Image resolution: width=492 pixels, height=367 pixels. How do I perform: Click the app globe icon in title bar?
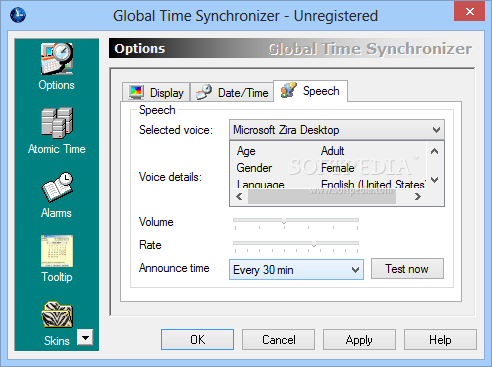pyautogui.click(x=18, y=15)
